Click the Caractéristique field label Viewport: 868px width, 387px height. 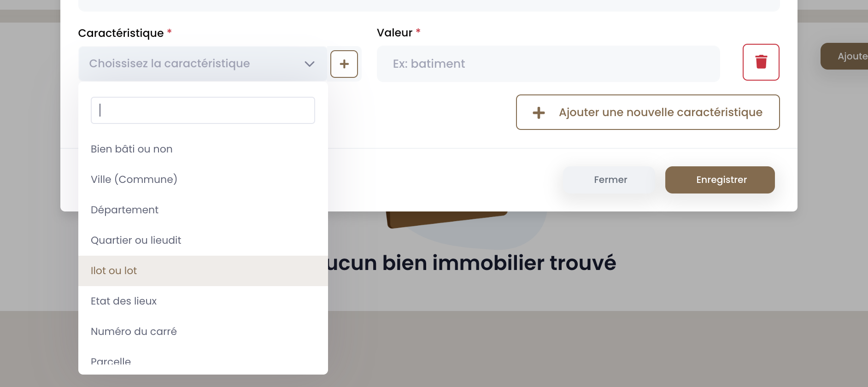click(x=121, y=33)
